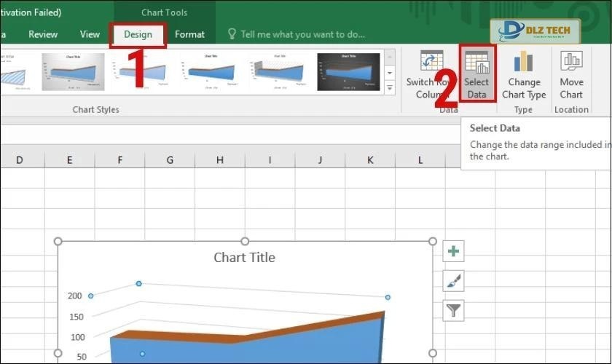Image resolution: width=612 pixels, height=364 pixels.
Task: Select column H header
Action: point(219,159)
